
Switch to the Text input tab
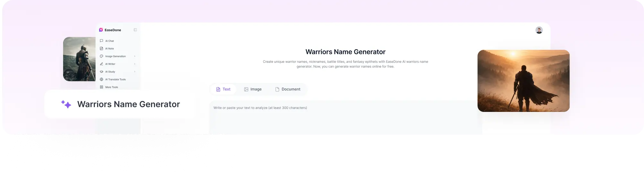[x=223, y=89]
